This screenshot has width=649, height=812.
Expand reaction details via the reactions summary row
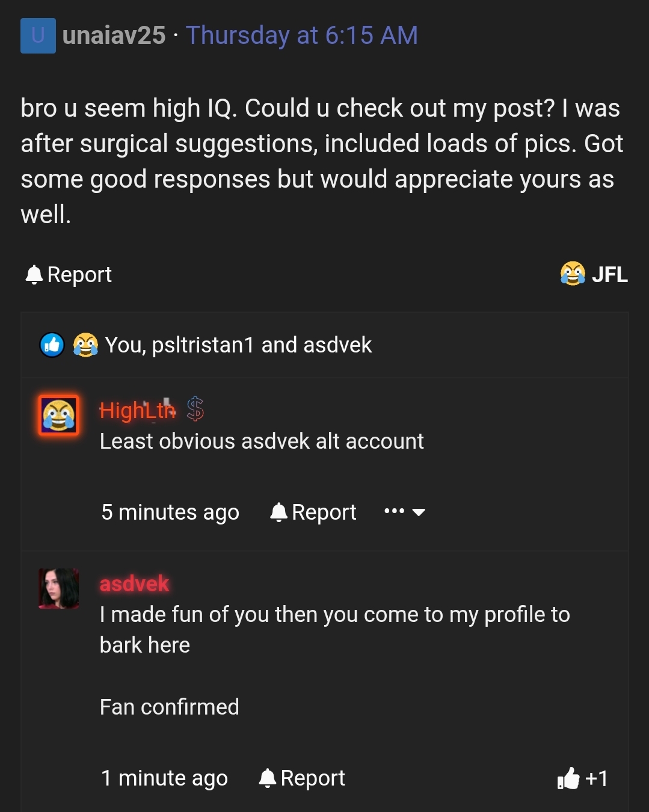[238, 345]
